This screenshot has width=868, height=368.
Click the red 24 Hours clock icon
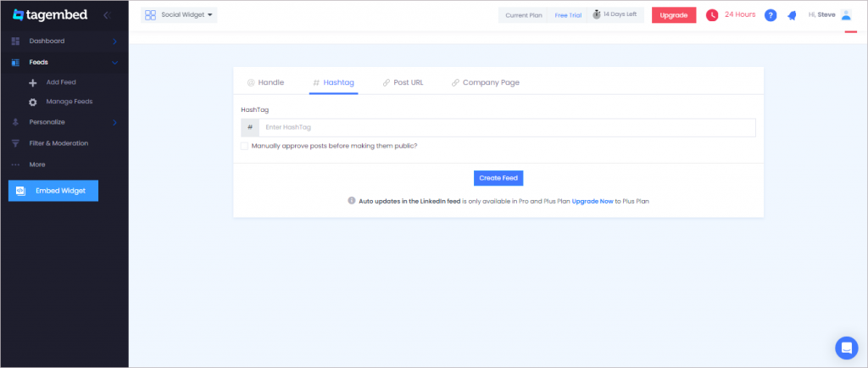pyautogui.click(x=712, y=15)
